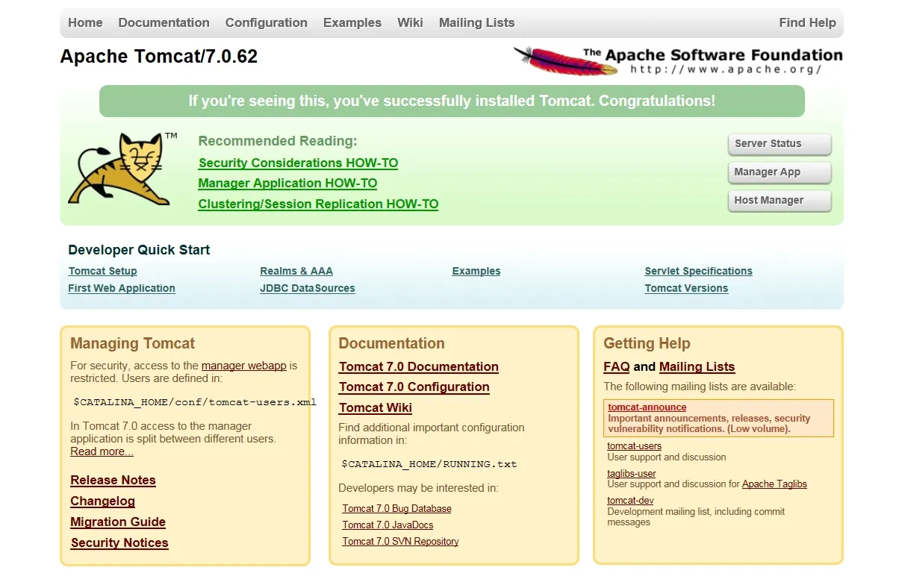
Task: Open the Manager App button
Action: (x=780, y=172)
